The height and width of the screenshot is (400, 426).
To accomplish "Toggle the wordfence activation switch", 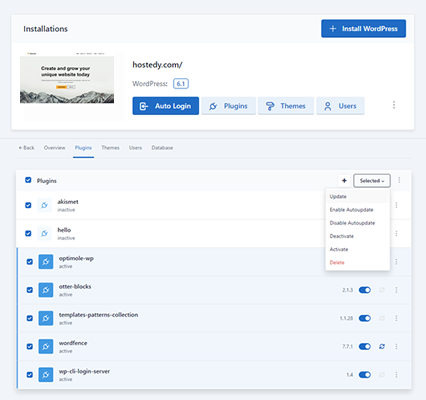I will click(x=365, y=347).
